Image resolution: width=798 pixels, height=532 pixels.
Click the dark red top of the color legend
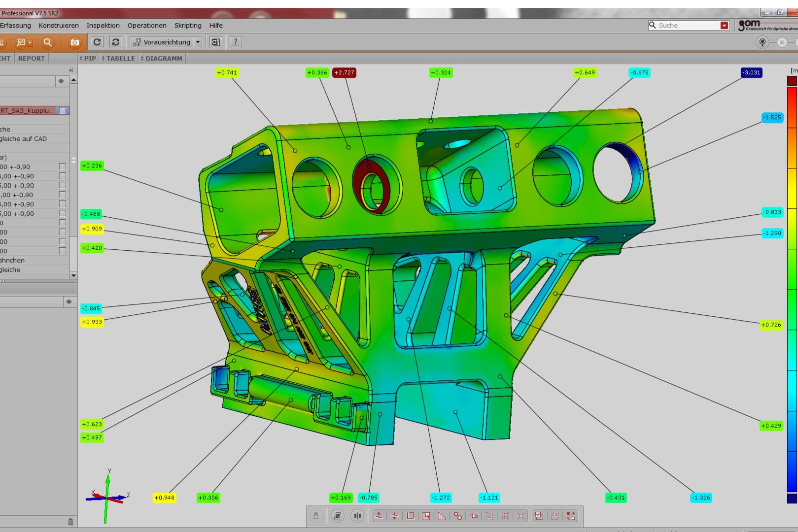(x=792, y=81)
